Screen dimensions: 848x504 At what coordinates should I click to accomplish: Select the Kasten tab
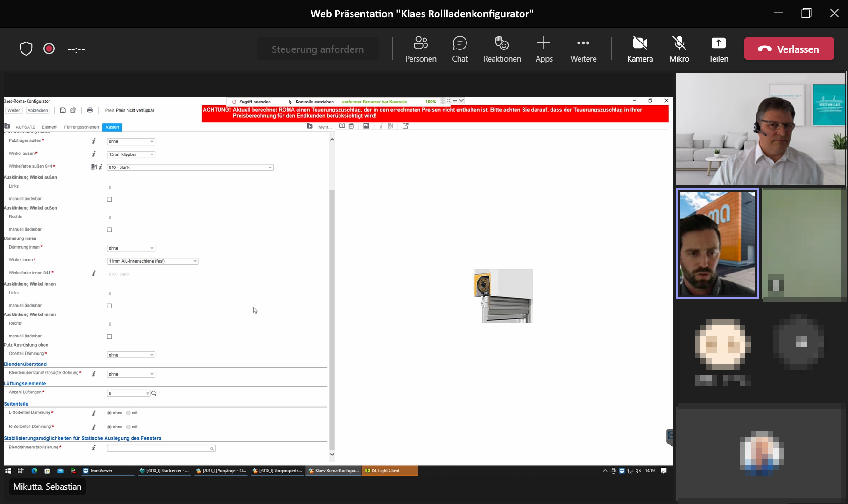coord(112,127)
